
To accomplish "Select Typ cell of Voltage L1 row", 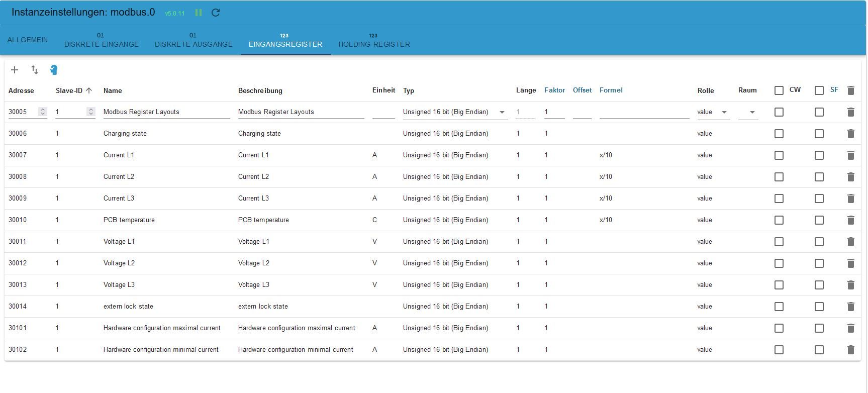I will pyautogui.click(x=445, y=242).
